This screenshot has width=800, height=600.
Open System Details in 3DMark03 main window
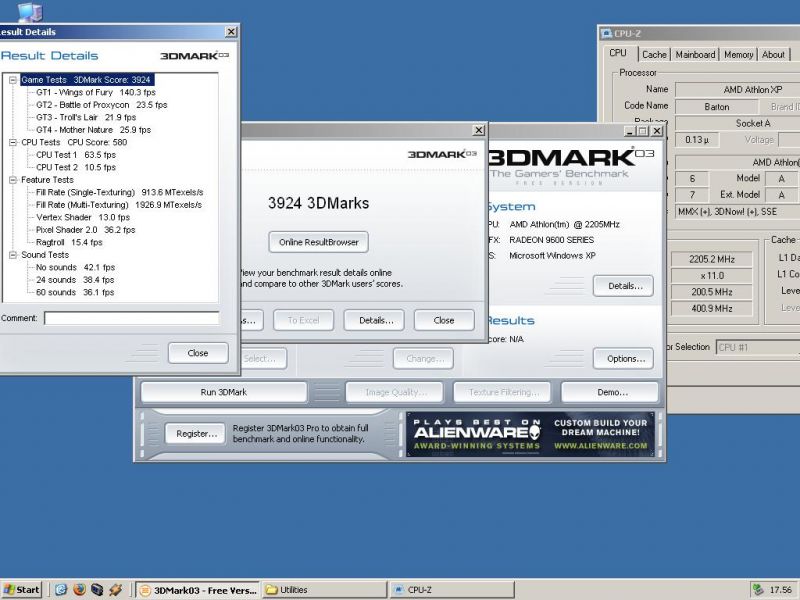click(623, 286)
